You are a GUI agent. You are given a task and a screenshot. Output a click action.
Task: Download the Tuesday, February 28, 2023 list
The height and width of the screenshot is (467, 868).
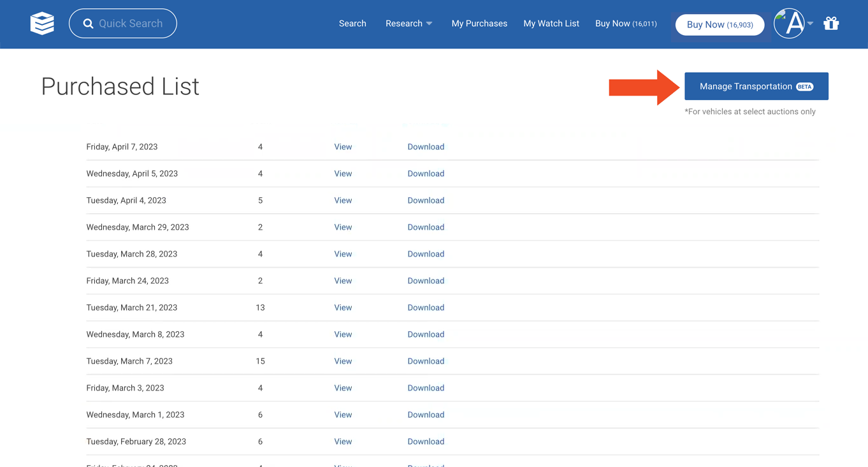[426, 441]
